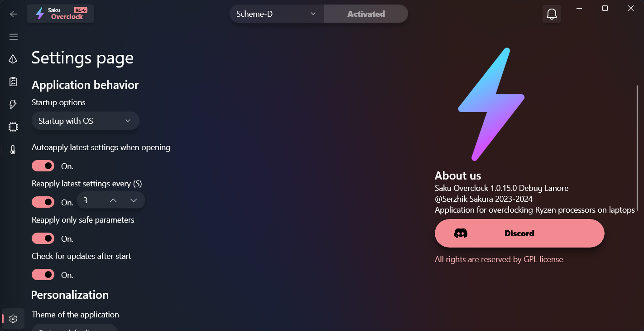The image size is (644, 331).
Task: Click 'Saku Overclock 1.0.15.0 Debug Lanore' text
Action: tap(501, 188)
